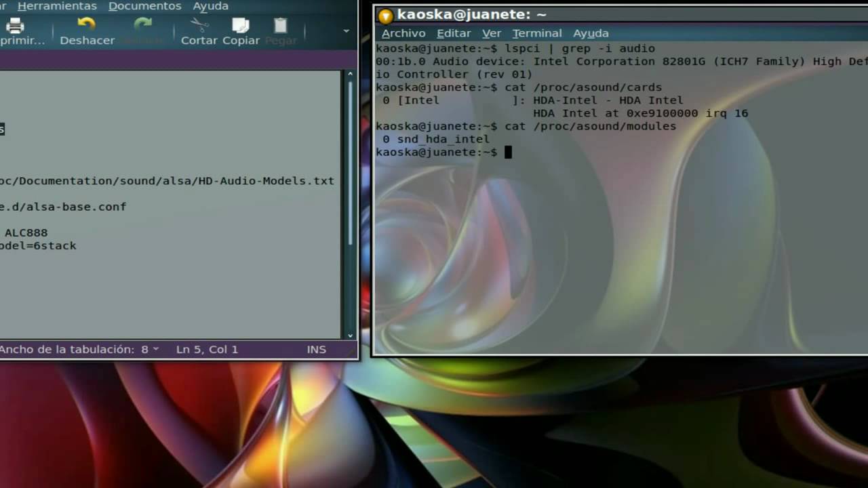Image resolution: width=868 pixels, height=488 pixels.
Task: Open the Archivo menu in the terminal
Action: tap(403, 33)
